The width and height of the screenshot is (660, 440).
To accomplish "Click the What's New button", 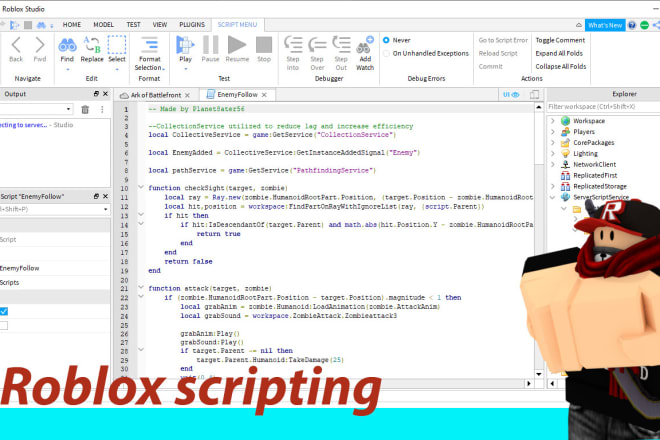I will tap(605, 25).
